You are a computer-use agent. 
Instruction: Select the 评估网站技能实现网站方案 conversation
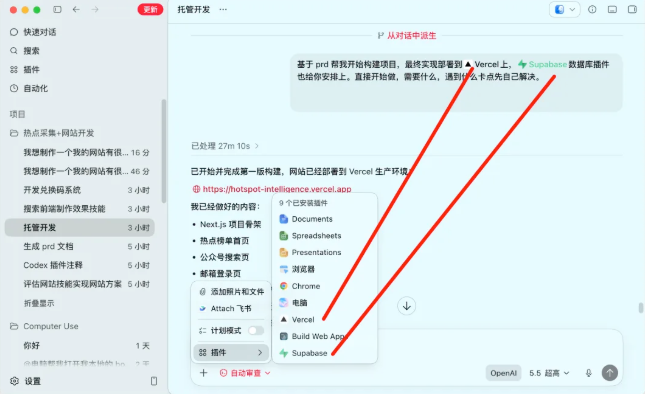click(x=80, y=284)
